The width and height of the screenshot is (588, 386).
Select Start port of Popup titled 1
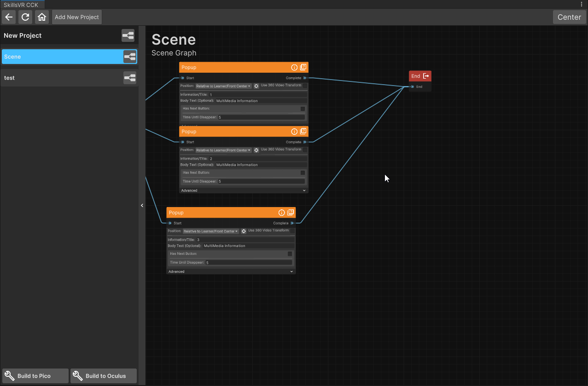click(x=183, y=78)
